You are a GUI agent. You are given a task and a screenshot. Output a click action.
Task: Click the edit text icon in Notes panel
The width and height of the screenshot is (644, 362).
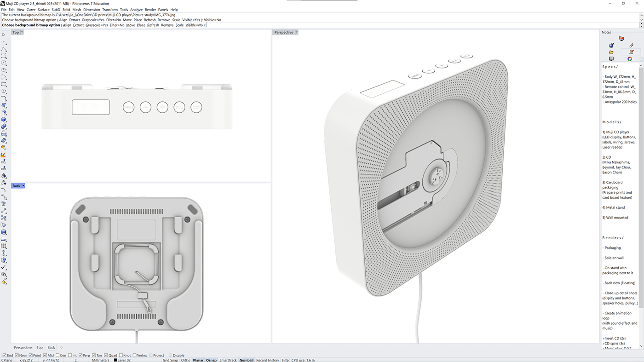coord(631,52)
